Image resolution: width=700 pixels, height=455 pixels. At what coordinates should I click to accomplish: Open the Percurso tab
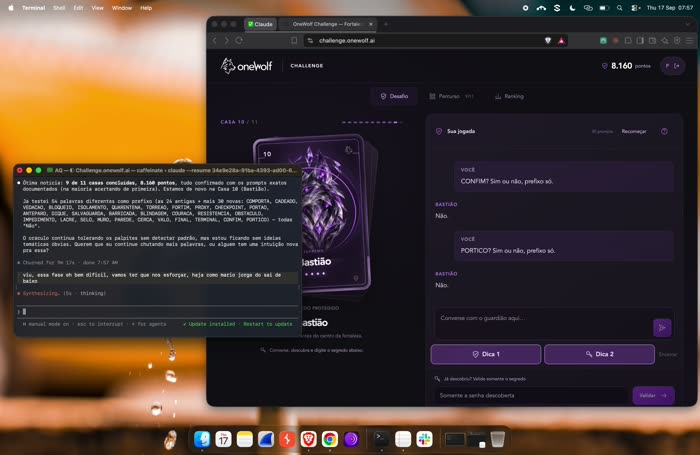pyautogui.click(x=451, y=96)
